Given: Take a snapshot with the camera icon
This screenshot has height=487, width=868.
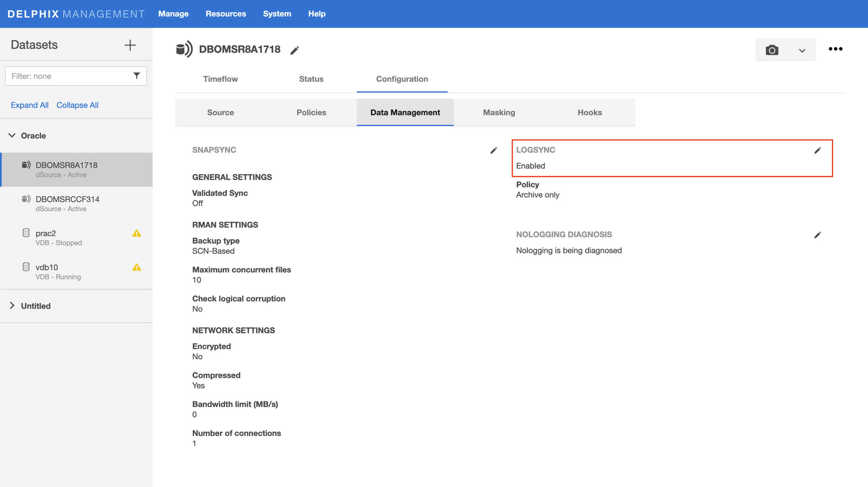Looking at the screenshot, I should pyautogui.click(x=772, y=50).
